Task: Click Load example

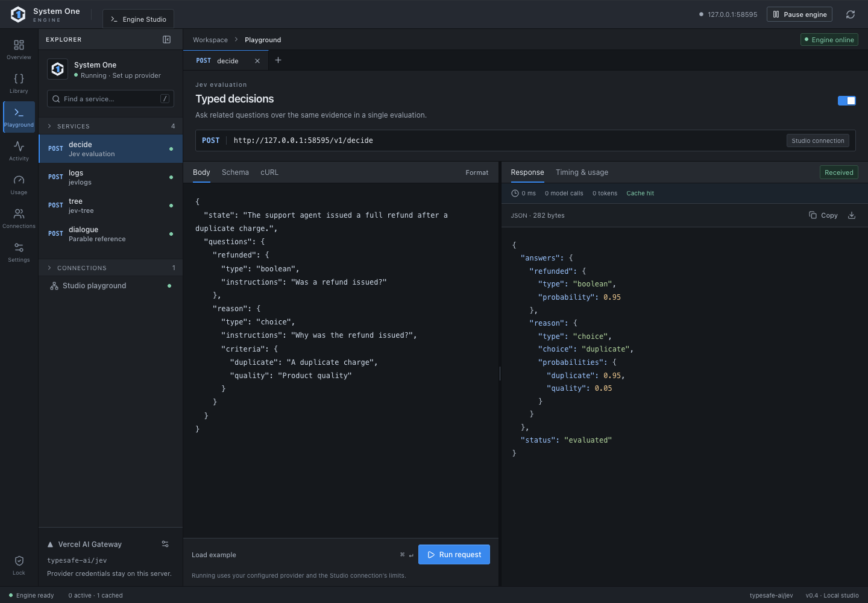Action: (214, 555)
